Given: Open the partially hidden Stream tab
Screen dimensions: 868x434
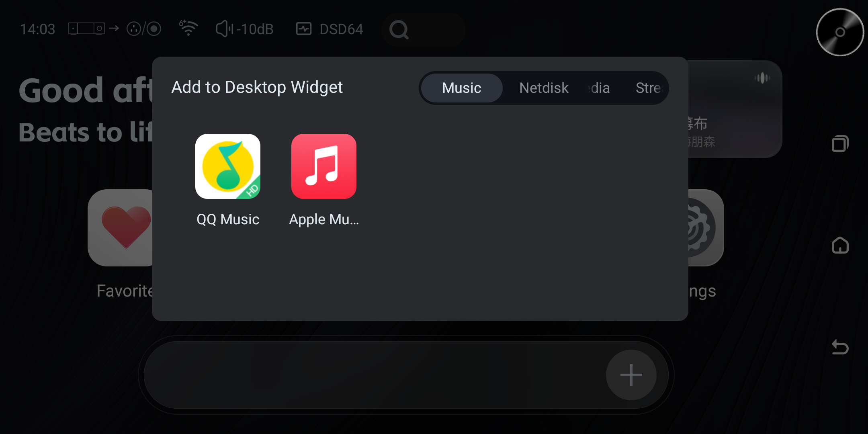Looking at the screenshot, I should 649,88.
